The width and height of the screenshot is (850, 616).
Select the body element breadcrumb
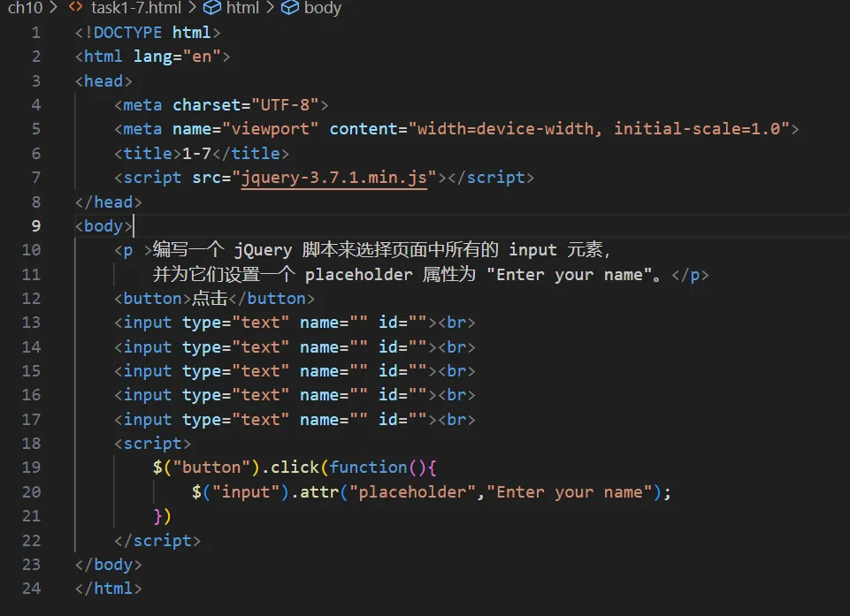click(x=323, y=8)
